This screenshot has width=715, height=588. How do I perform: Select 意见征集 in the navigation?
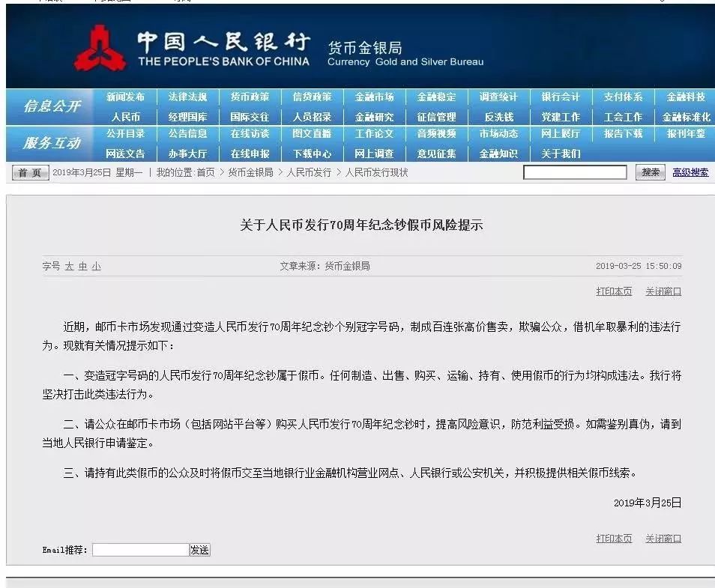436,154
